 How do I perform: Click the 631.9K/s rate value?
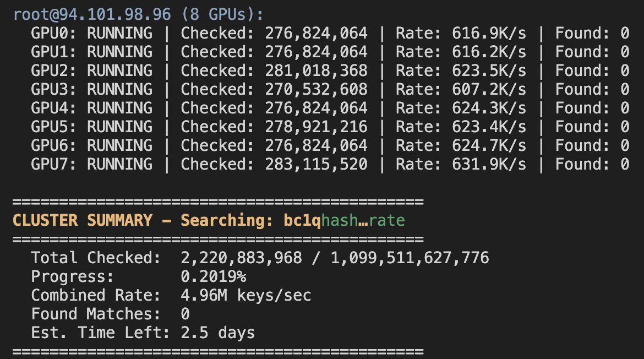pos(489,164)
